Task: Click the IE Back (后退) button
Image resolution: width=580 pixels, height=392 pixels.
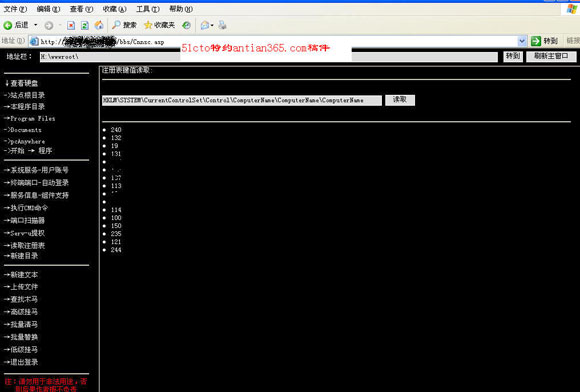Action: coord(16,25)
